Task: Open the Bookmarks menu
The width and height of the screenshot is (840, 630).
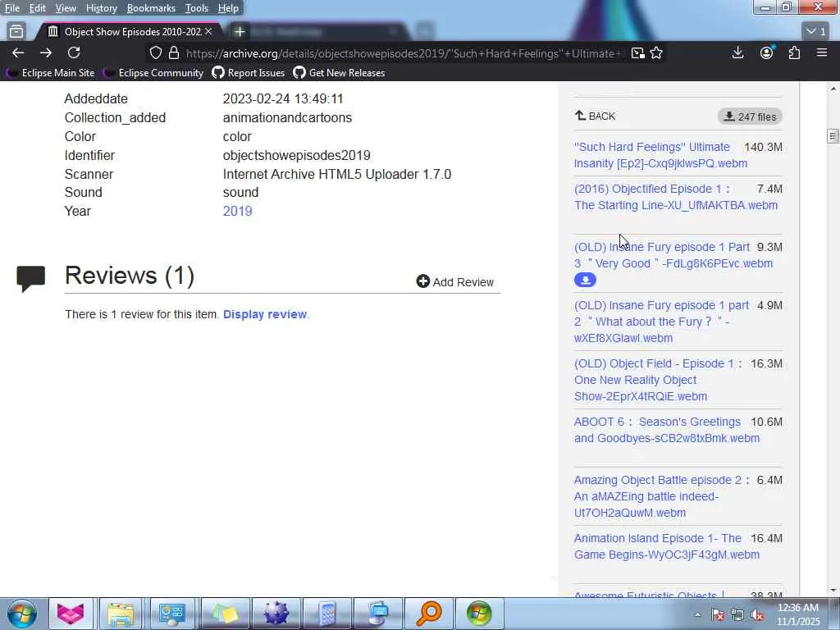Action: (x=151, y=8)
